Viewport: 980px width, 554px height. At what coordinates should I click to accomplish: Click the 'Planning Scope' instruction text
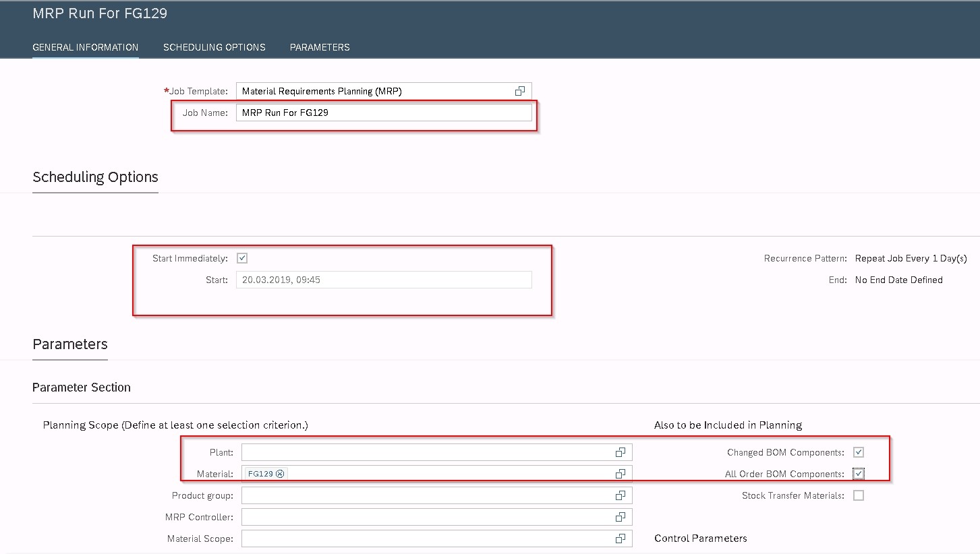point(175,425)
